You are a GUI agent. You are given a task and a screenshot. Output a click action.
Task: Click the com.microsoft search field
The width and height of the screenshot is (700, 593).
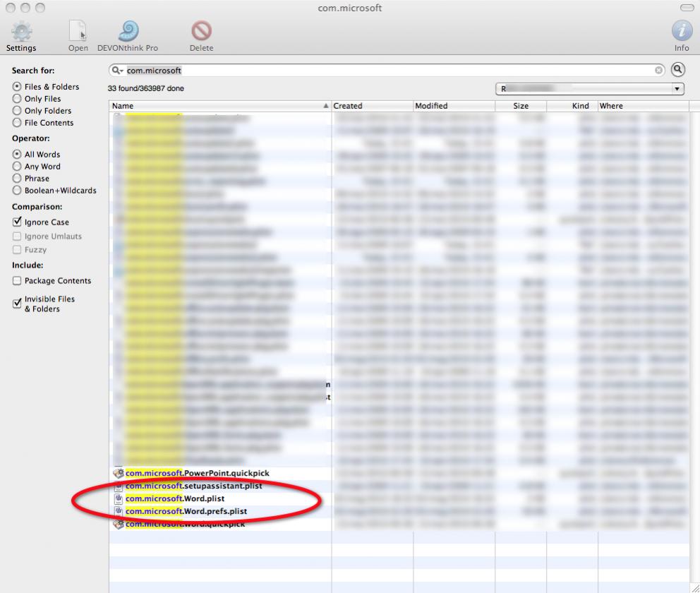[x=387, y=70]
